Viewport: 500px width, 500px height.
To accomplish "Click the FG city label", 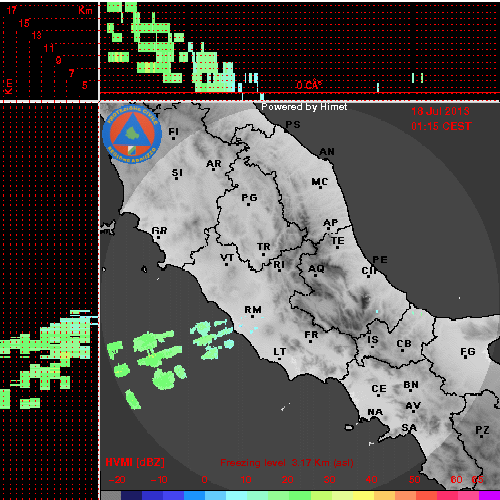I will coord(468,351).
